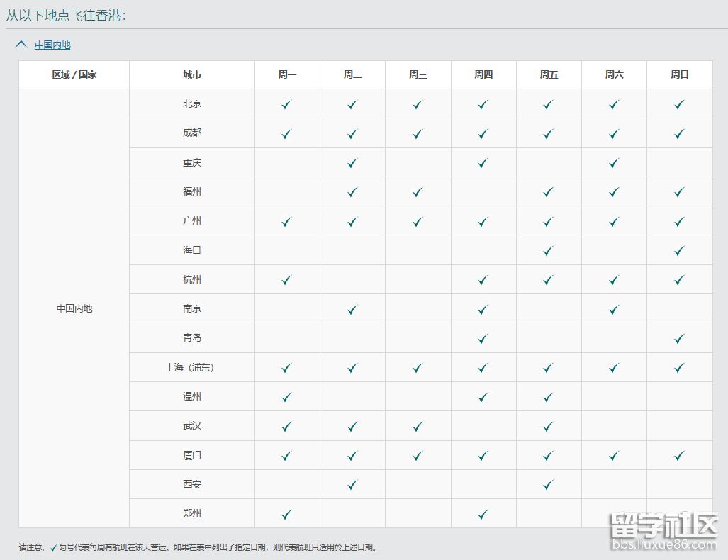This screenshot has height=560, width=728.
Task: Click 西安 Tuesday (周二) checkmark
Action: pos(352,486)
